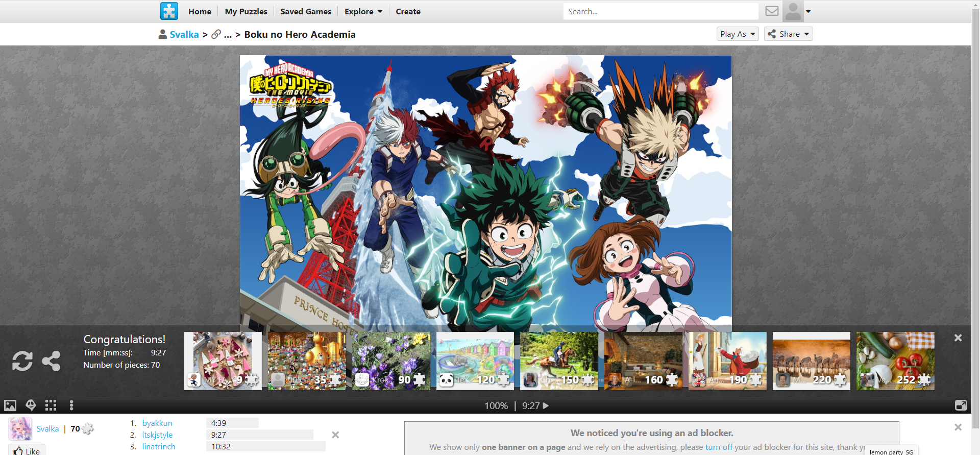Image resolution: width=980 pixels, height=455 pixels.
Task: Open the 252-piece vegetables puzzle
Action: coord(895,361)
